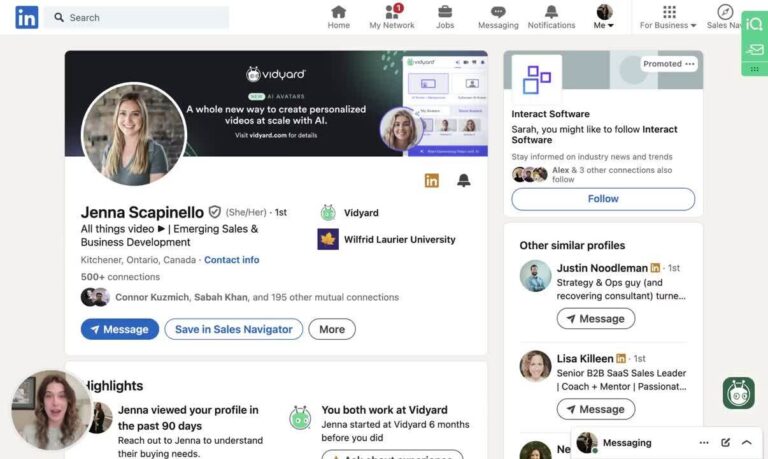Go to the Jobs briefcase icon
This screenshot has width=768, height=459.
pos(445,17)
